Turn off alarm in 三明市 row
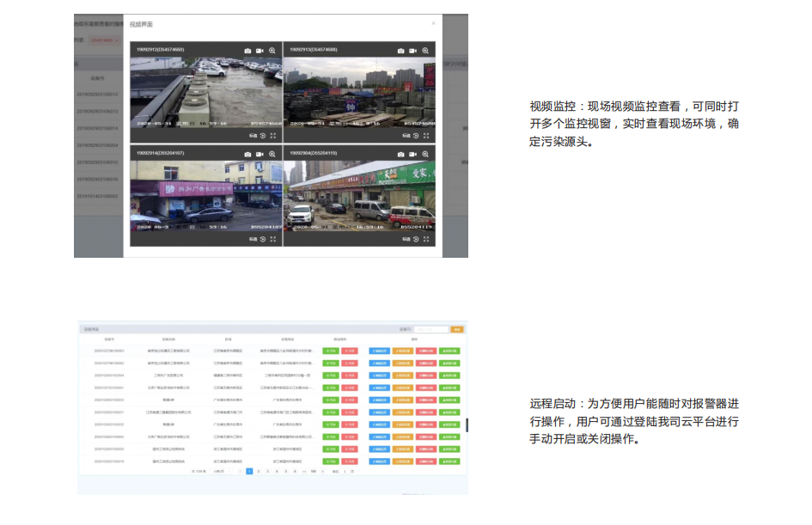 (350, 375)
